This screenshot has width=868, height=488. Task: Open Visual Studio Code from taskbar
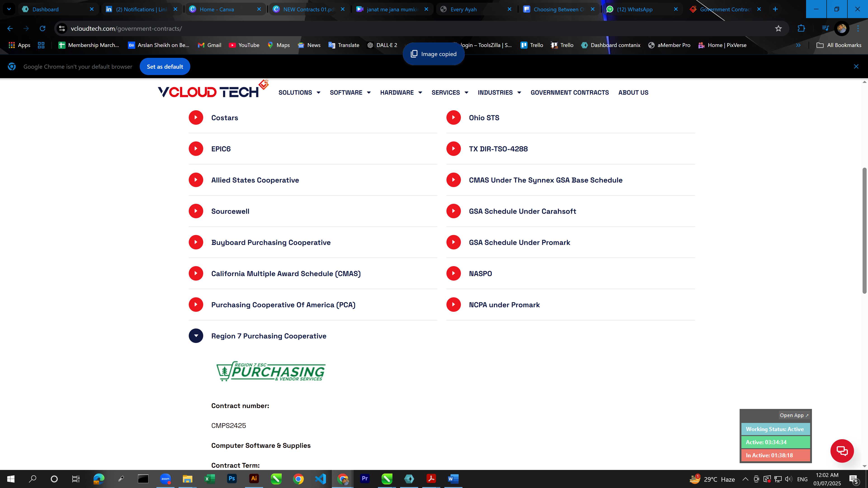click(321, 479)
